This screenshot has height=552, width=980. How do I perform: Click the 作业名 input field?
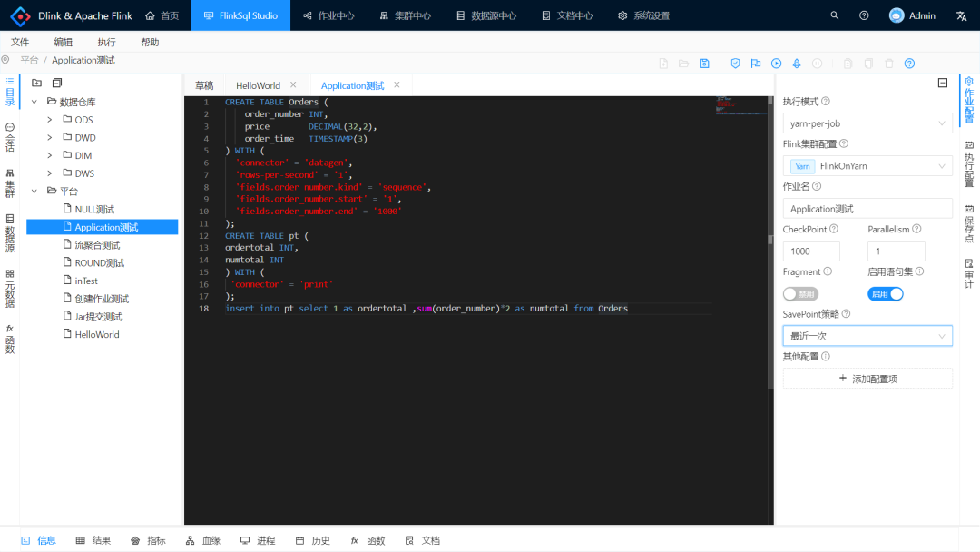point(867,209)
